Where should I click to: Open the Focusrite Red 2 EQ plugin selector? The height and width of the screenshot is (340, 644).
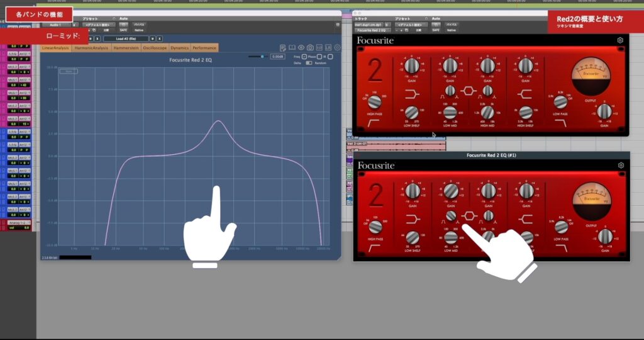pos(372,30)
